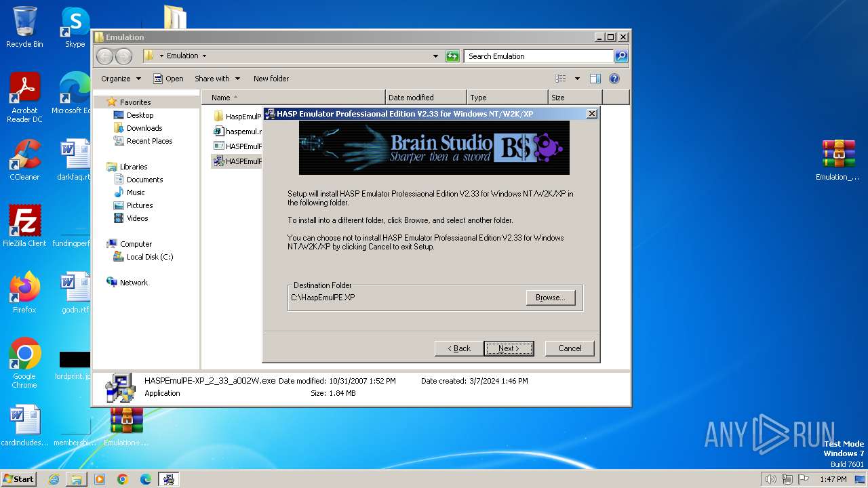Click Explorer forward navigation arrow
Screen dimensions: 868x488
pos(123,56)
